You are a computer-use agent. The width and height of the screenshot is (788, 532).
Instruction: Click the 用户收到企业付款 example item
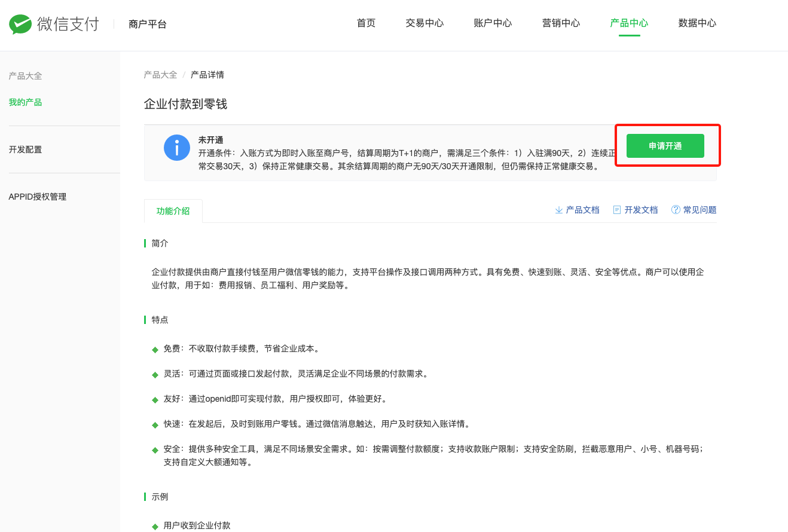[197, 525]
